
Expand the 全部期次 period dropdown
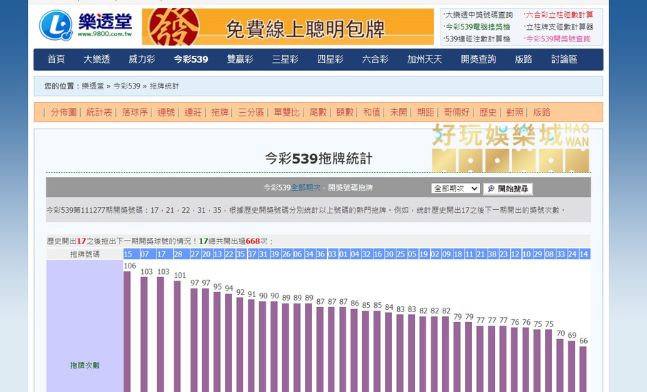(455, 189)
